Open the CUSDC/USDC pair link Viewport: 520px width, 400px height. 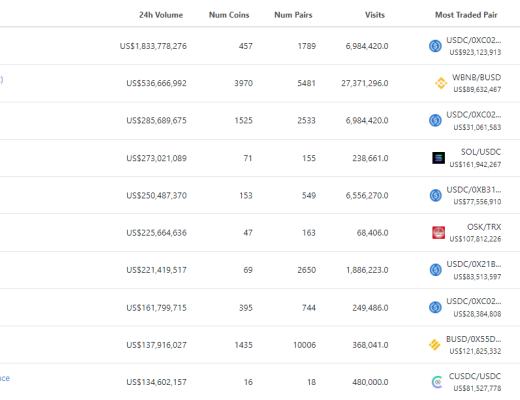coord(475,376)
